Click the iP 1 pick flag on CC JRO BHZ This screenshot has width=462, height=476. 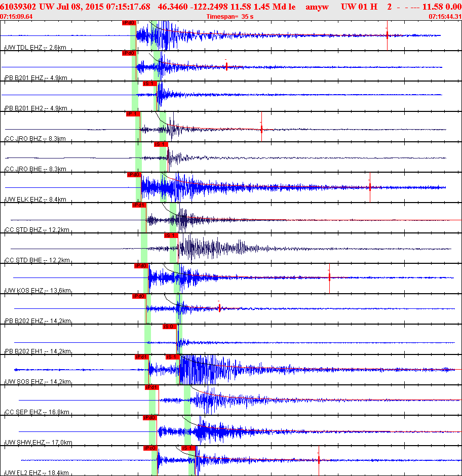point(133,114)
